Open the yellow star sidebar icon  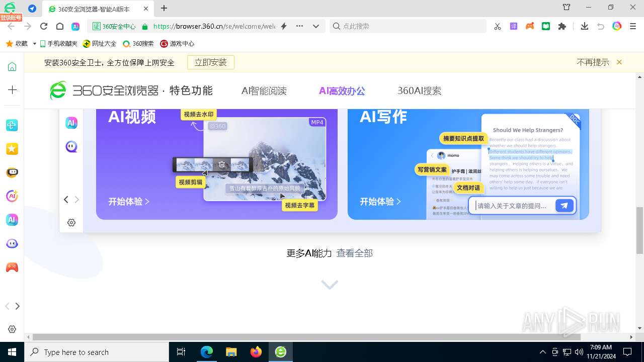pos(12,149)
